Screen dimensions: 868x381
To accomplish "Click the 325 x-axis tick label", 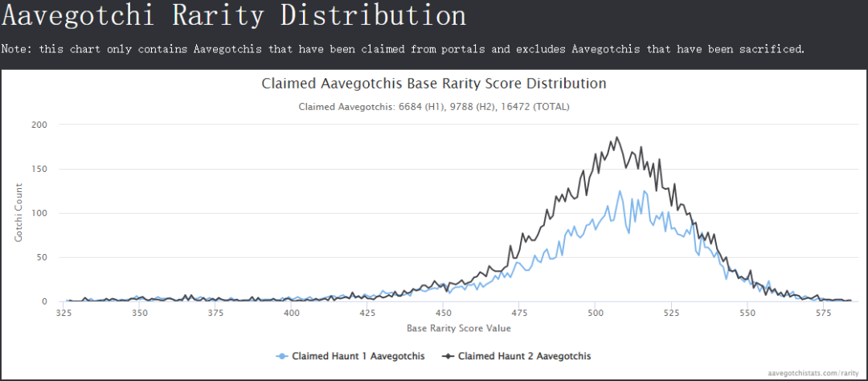I will 63,313.
